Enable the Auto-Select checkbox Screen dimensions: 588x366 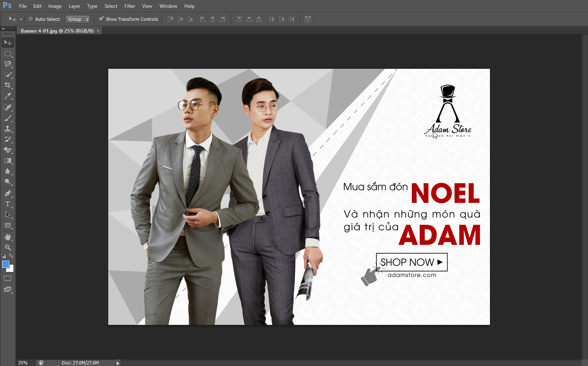(x=31, y=19)
